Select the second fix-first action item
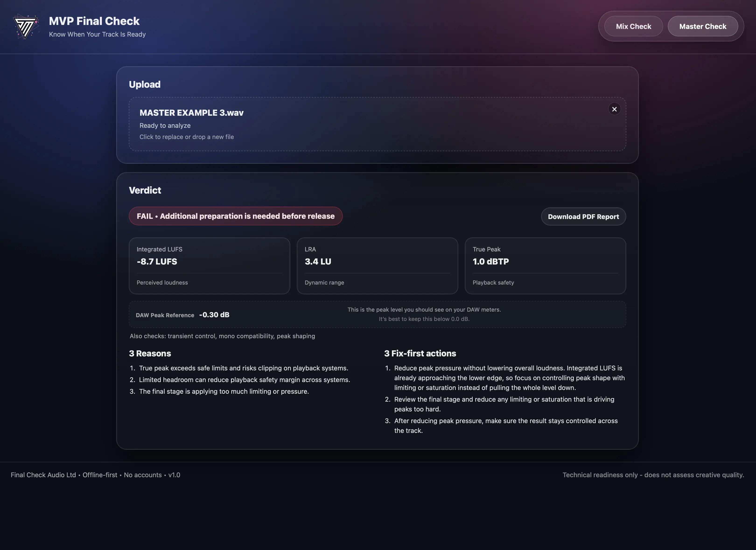This screenshot has height=550, width=756. tap(504, 404)
